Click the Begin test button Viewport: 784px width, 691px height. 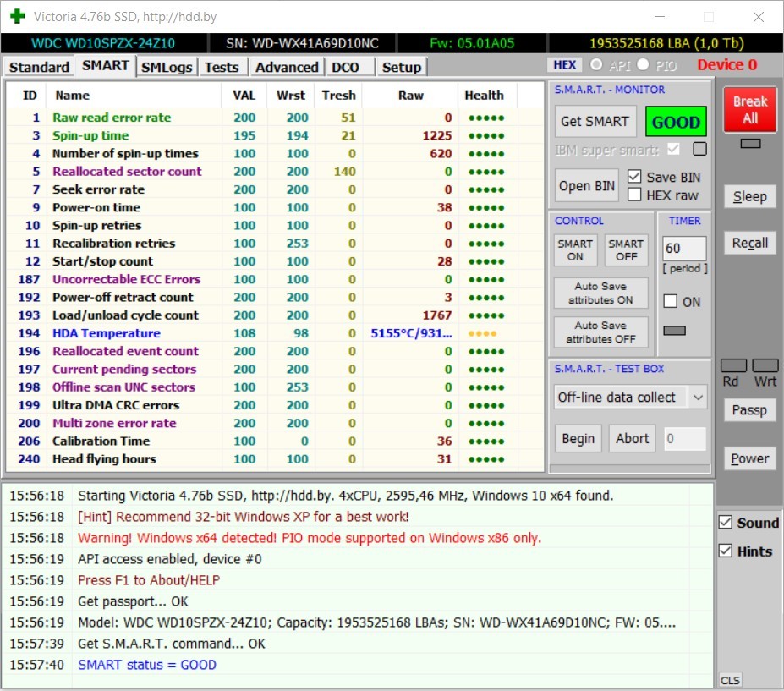click(x=578, y=438)
